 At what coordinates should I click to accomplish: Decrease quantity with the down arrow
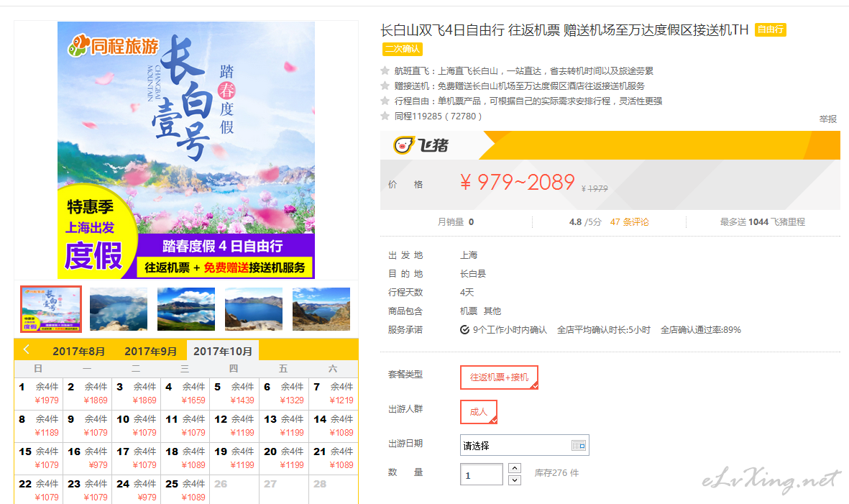click(515, 480)
